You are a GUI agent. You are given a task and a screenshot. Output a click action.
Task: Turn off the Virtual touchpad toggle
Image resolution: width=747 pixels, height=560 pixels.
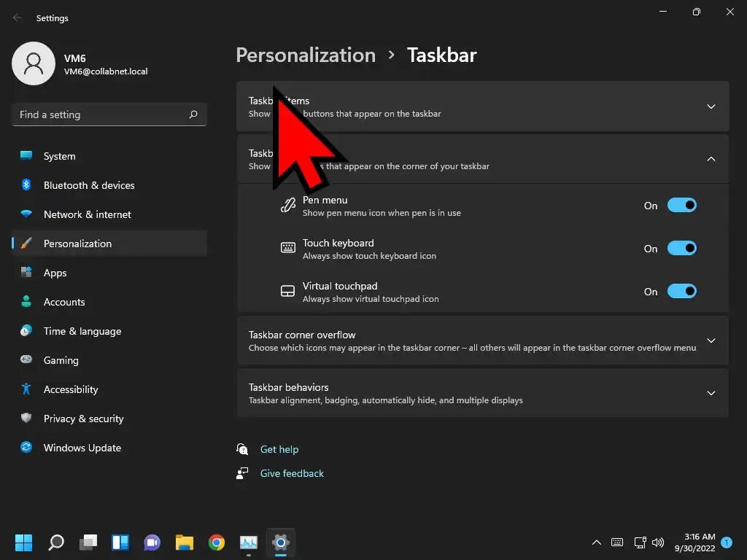coord(682,291)
